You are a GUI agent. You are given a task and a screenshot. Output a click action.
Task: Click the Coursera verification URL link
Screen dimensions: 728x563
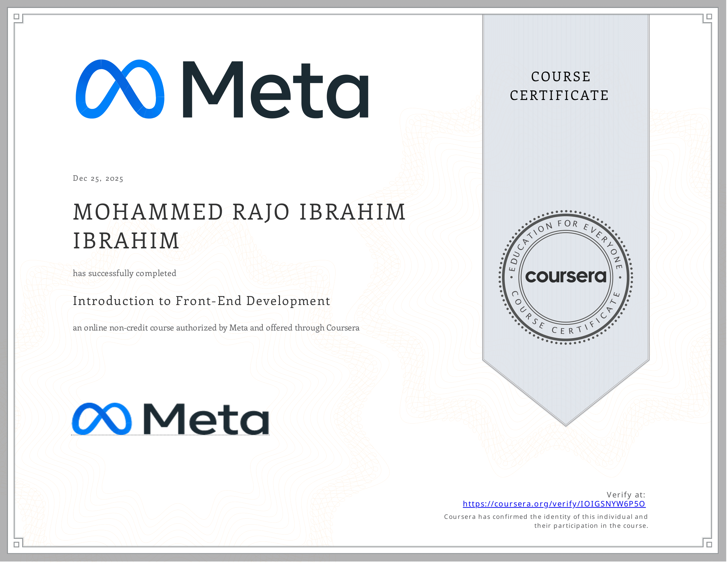(554, 504)
